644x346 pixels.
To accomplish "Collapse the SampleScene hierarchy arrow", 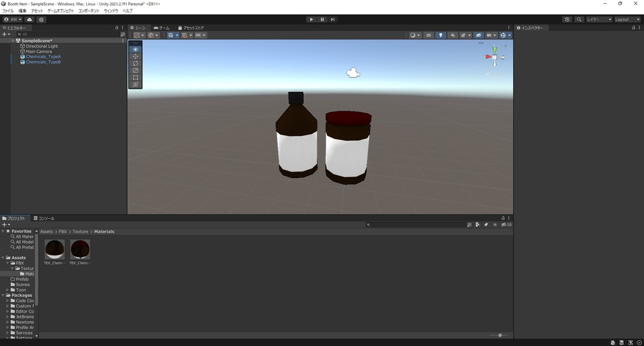I will tap(13, 41).
